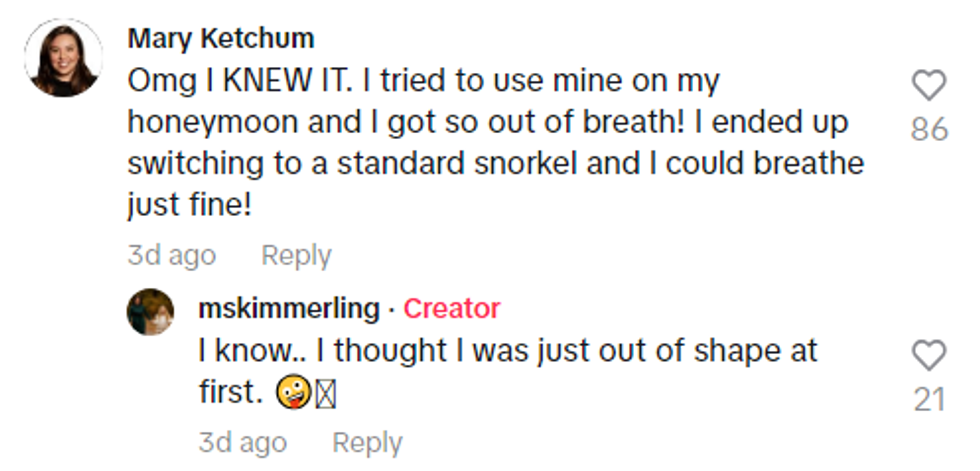Open the Mary Ketchum username link
980x471 pixels.
221,39
